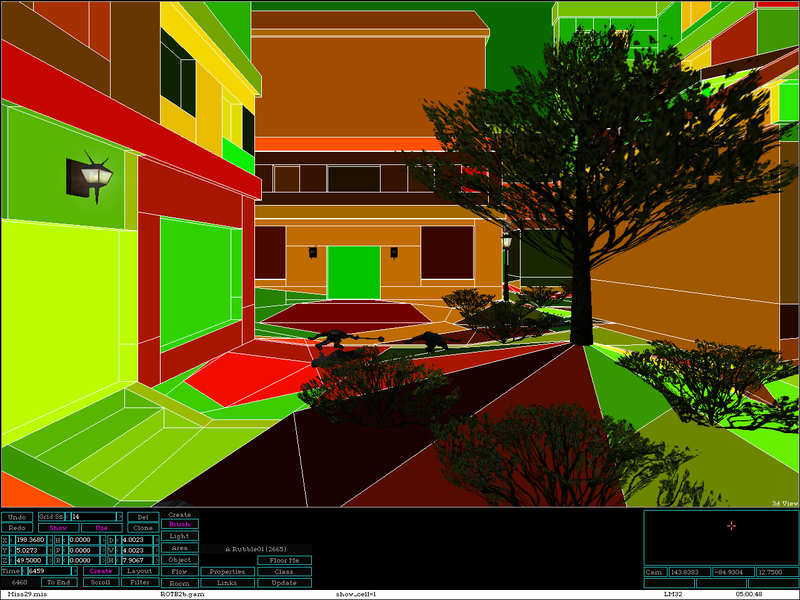Increase Grid Sz using the right arrow
The image size is (800, 600).
tap(119, 516)
